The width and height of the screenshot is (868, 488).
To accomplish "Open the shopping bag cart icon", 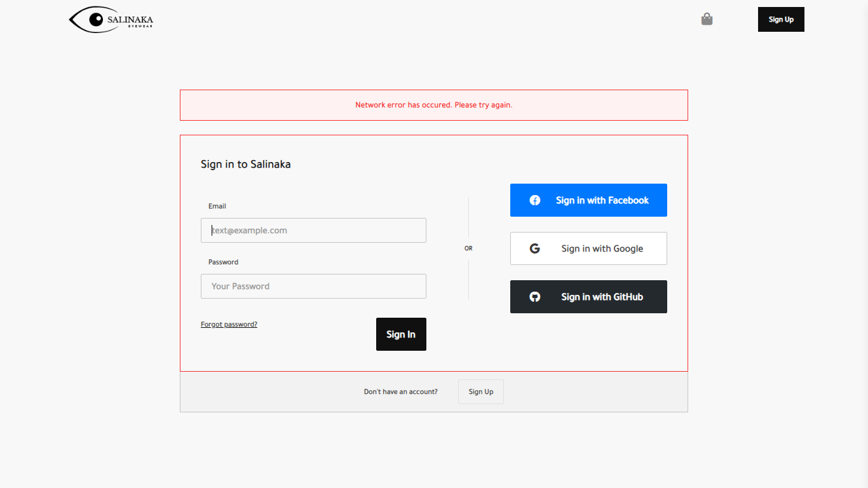I will pos(707,19).
